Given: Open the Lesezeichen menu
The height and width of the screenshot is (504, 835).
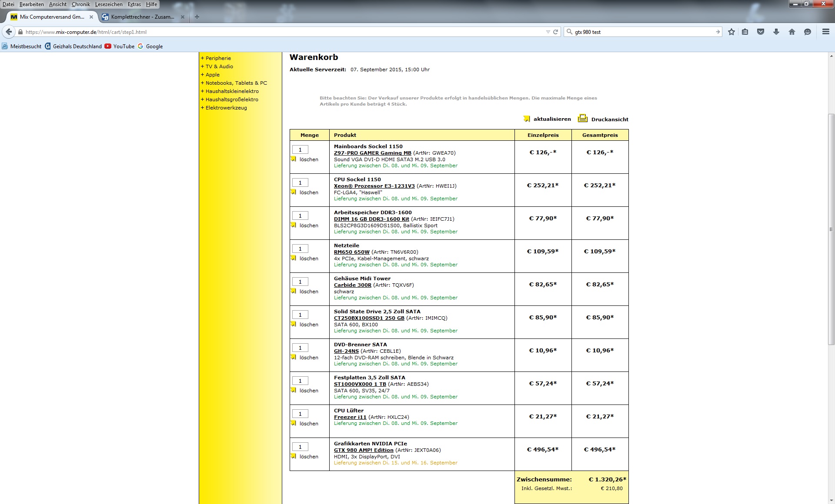Looking at the screenshot, I should click(109, 4).
